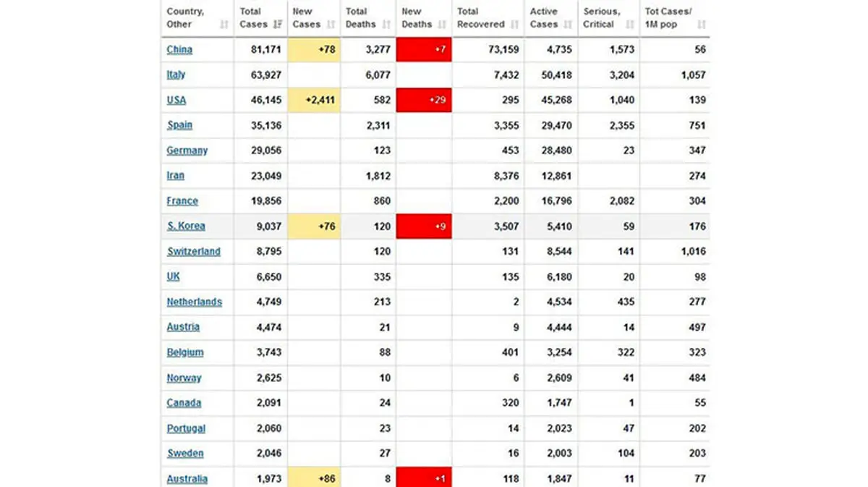The image size is (868, 487).
Task: Click sort icon in Country, Other column
Action: (224, 25)
